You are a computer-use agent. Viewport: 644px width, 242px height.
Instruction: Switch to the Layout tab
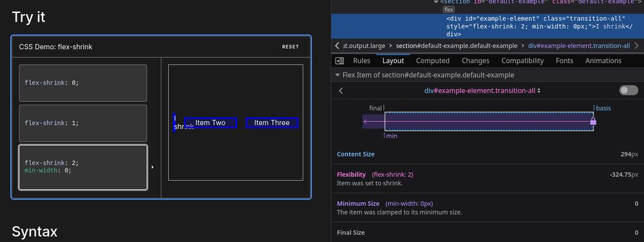click(393, 61)
